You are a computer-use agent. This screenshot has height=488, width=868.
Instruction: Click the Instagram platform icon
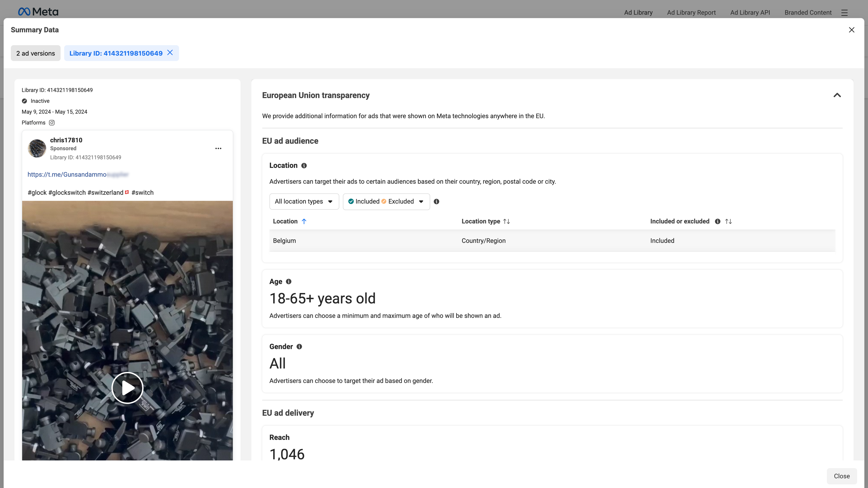[51, 123]
